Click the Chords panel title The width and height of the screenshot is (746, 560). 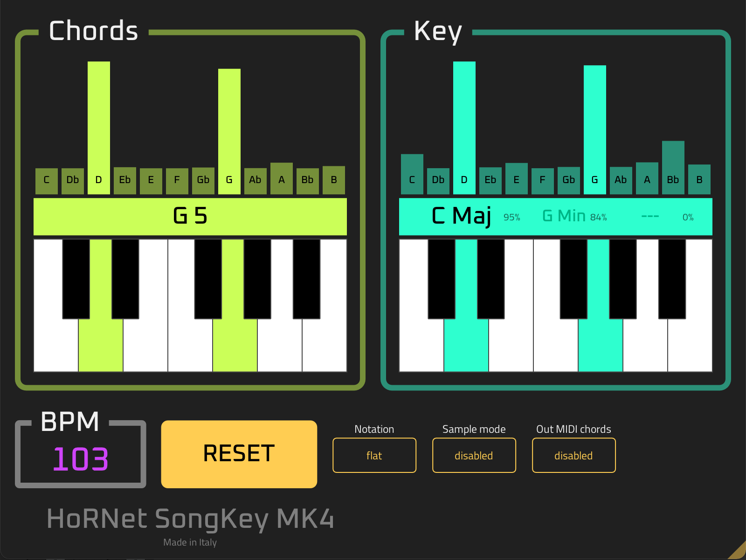94,31
